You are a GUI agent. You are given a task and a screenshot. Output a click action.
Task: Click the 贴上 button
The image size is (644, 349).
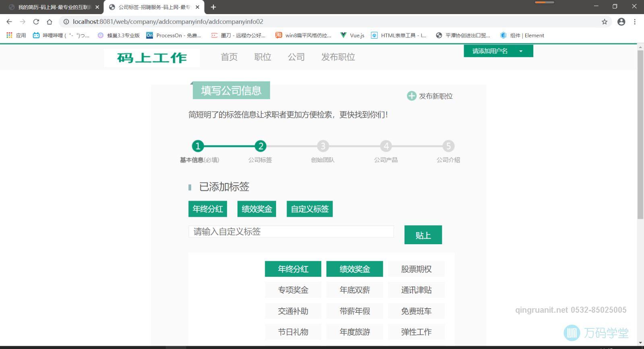pos(423,235)
